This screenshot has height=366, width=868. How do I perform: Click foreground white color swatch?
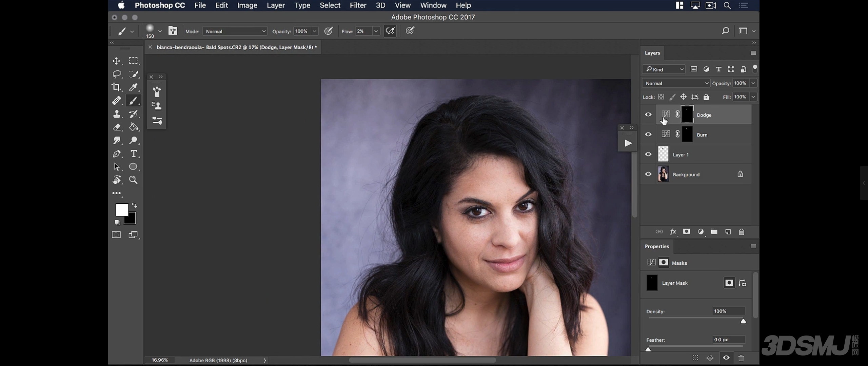[x=122, y=210]
